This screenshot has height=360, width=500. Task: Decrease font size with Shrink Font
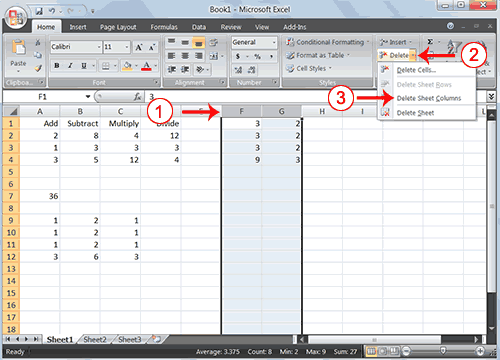click(x=152, y=47)
